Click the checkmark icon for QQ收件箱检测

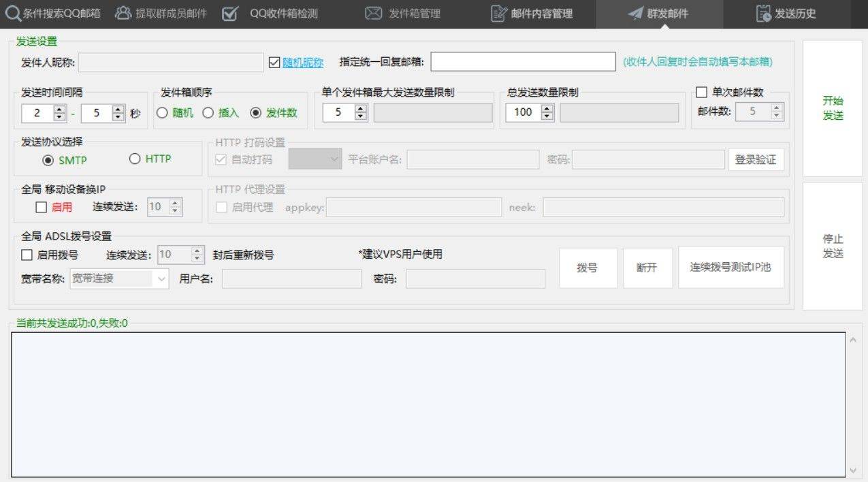pyautogui.click(x=230, y=13)
